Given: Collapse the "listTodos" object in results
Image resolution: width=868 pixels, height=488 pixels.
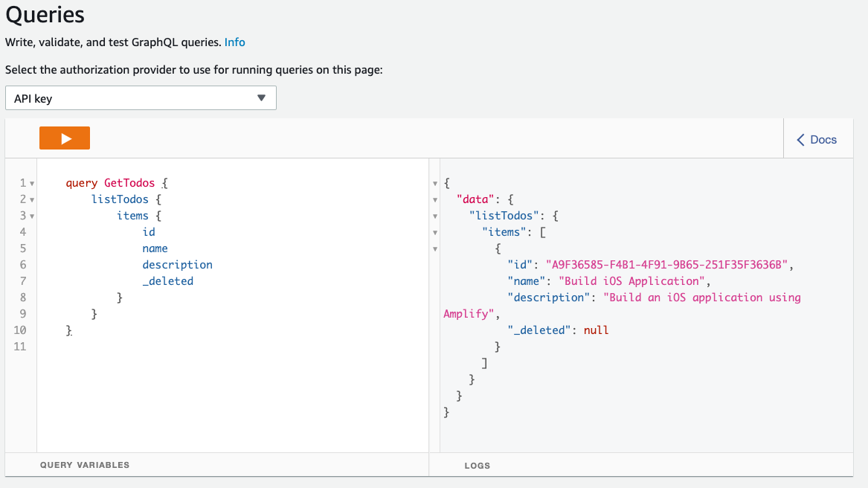Looking at the screenshot, I should (435, 216).
